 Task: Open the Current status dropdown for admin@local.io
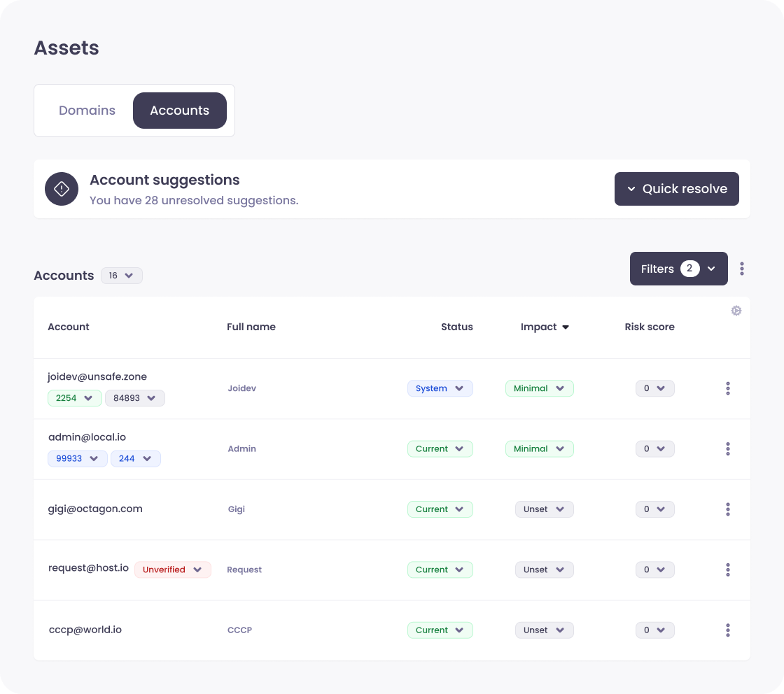click(440, 448)
